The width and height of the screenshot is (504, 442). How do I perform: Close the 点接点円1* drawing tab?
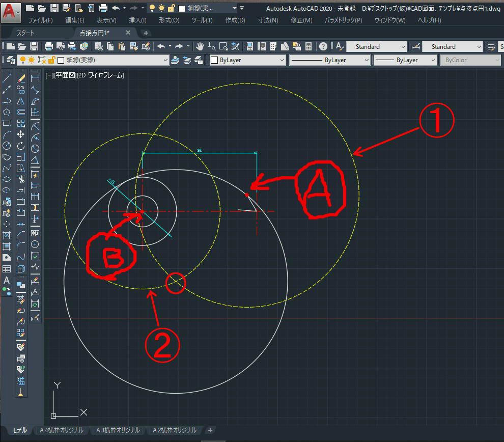pyautogui.click(x=128, y=33)
